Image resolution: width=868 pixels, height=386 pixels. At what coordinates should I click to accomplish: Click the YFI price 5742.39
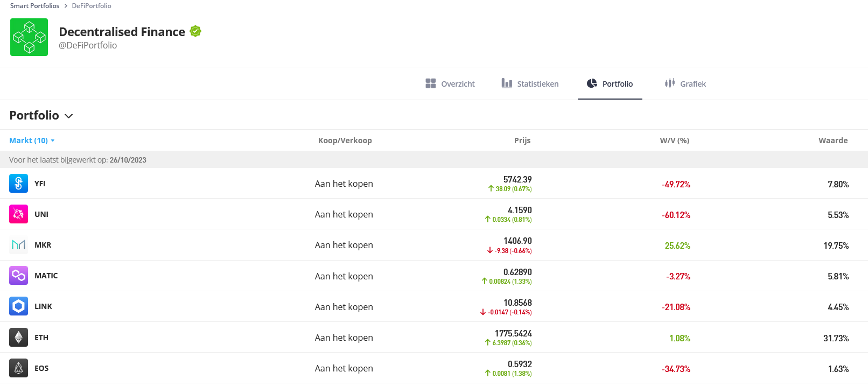point(517,179)
